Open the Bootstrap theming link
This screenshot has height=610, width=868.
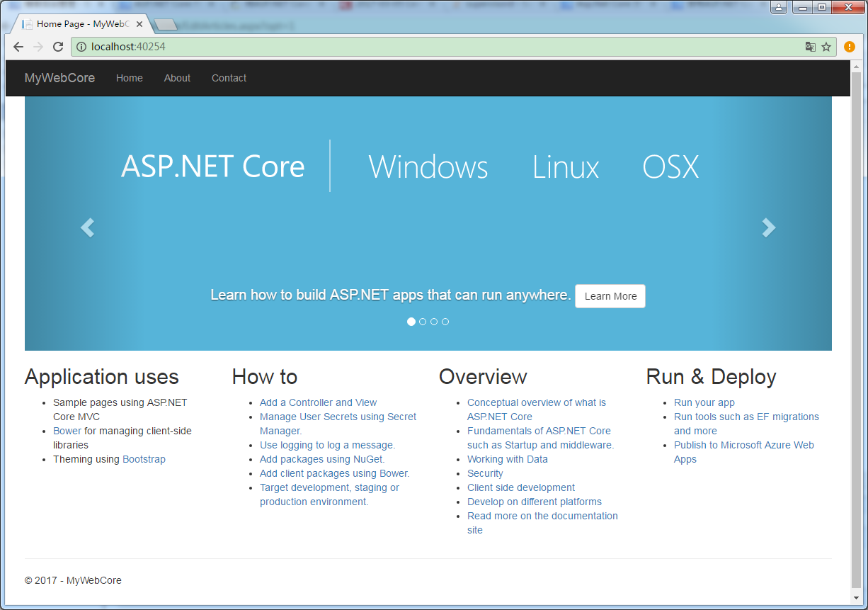(144, 459)
